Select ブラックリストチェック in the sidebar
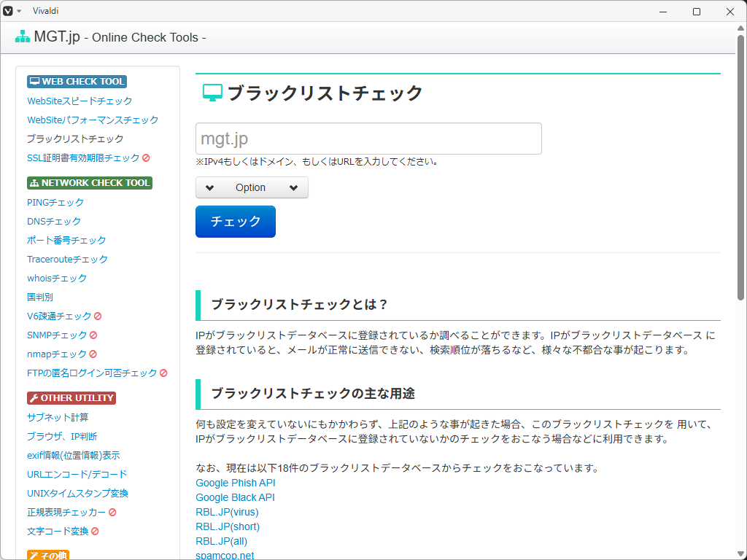The height and width of the screenshot is (560, 747). click(75, 139)
